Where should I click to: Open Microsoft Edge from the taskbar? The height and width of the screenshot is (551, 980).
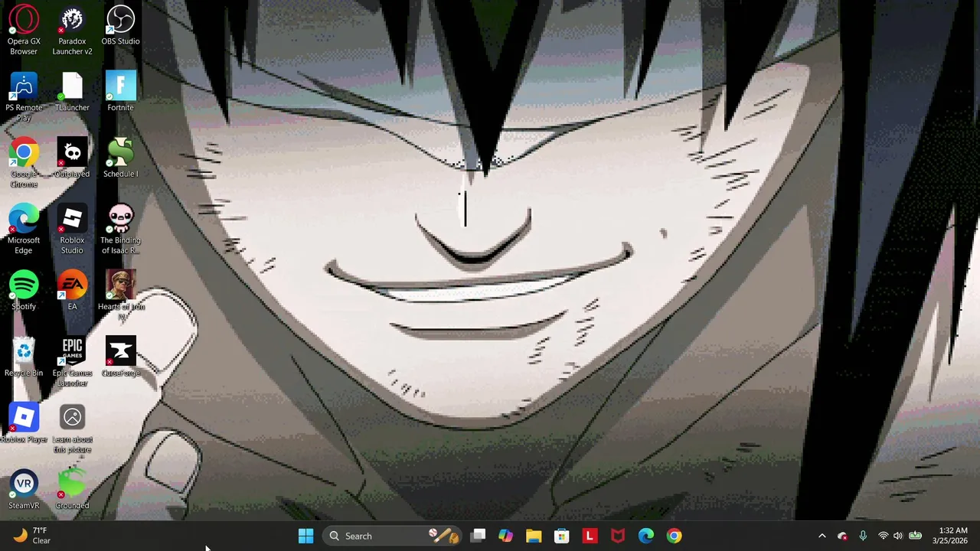point(646,536)
